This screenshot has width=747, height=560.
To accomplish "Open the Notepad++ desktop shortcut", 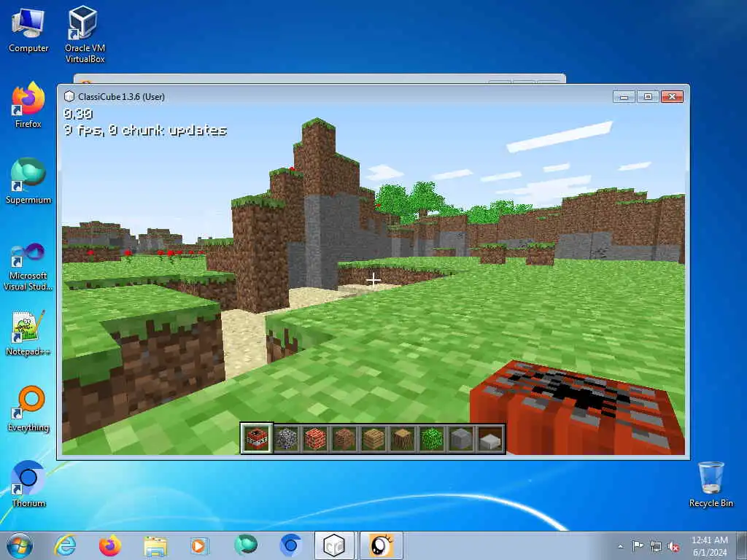I will click(28, 333).
